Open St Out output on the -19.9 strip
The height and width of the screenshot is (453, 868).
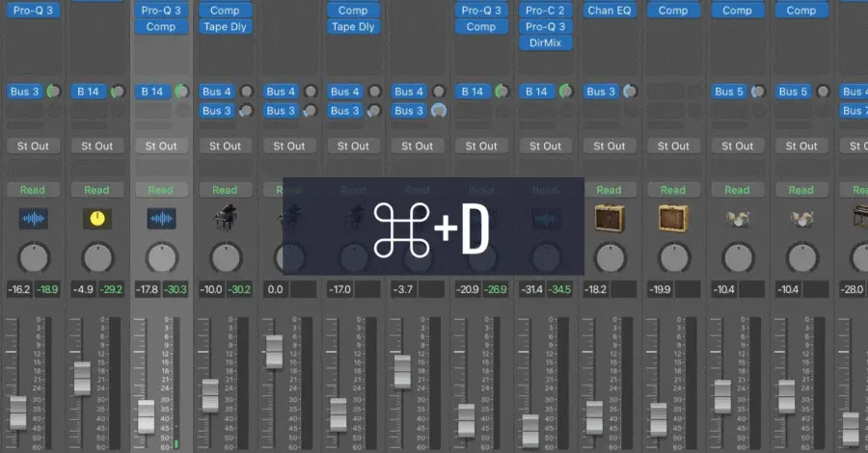coord(673,147)
